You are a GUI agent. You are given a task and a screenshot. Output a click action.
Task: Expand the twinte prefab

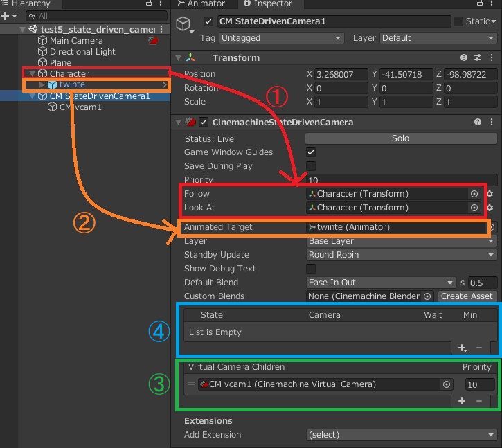[42, 84]
